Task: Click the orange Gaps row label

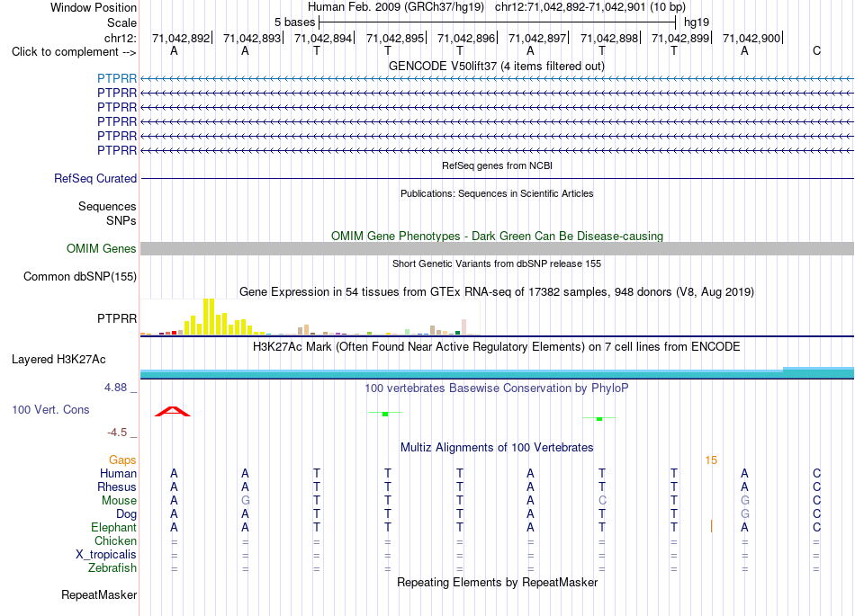Action: pyautogui.click(x=122, y=460)
